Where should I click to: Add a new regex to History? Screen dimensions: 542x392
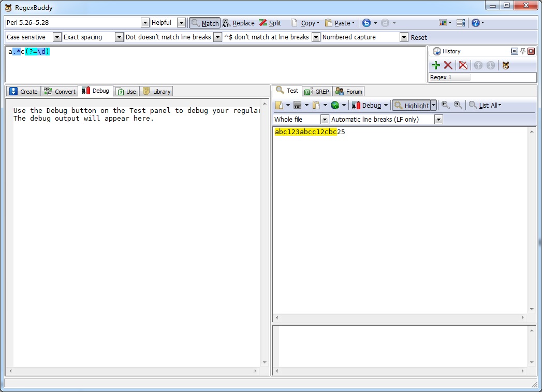pyautogui.click(x=436, y=65)
